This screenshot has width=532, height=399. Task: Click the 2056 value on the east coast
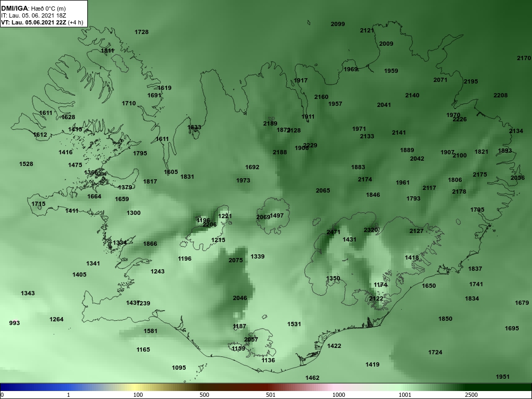(518, 178)
